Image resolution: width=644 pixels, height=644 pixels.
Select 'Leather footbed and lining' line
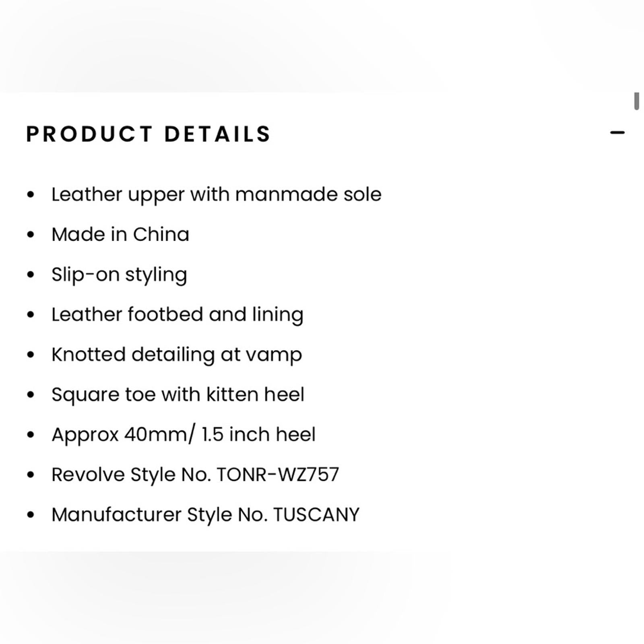(x=178, y=315)
